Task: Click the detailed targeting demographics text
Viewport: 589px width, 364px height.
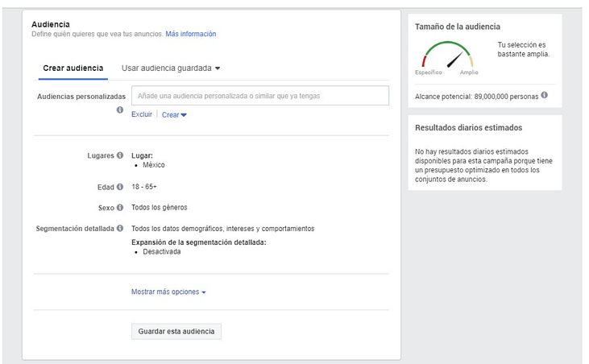Action: click(222, 229)
